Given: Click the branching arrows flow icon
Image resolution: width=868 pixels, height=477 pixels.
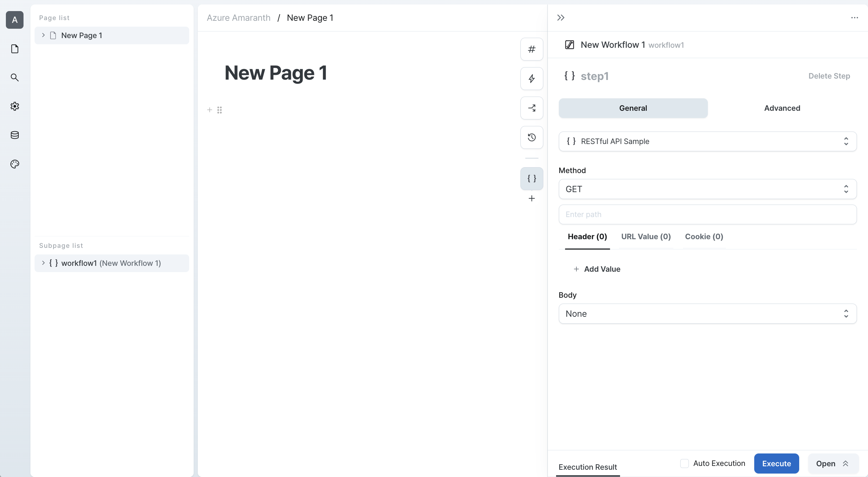Looking at the screenshot, I should (532, 108).
